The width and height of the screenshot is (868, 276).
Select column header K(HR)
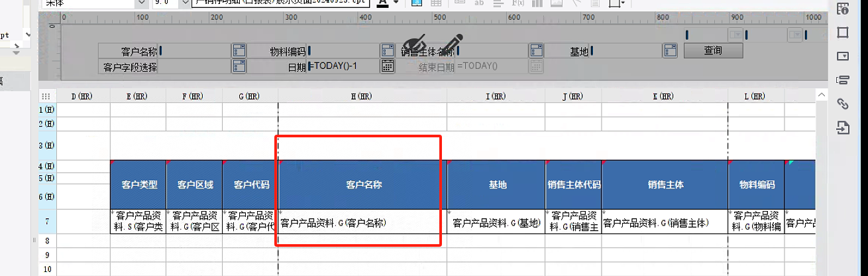pyautogui.click(x=665, y=96)
